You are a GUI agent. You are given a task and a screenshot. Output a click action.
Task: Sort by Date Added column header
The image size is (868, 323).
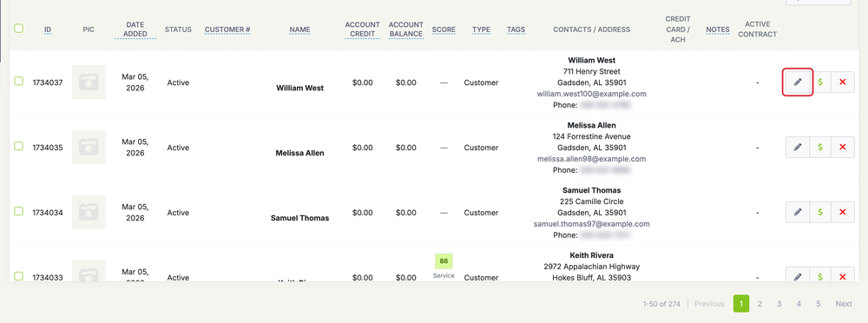click(135, 30)
